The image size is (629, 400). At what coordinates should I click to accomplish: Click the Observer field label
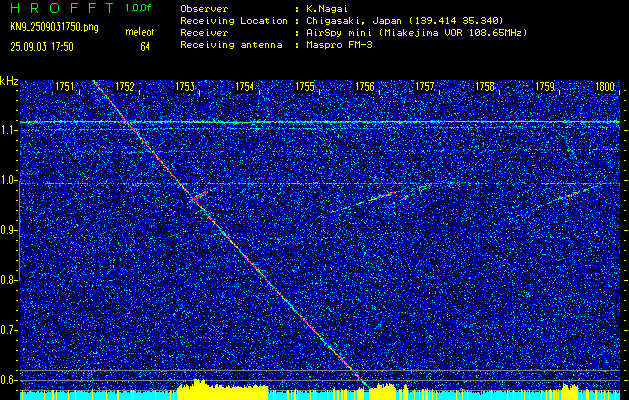pyautogui.click(x=204, y=8)
